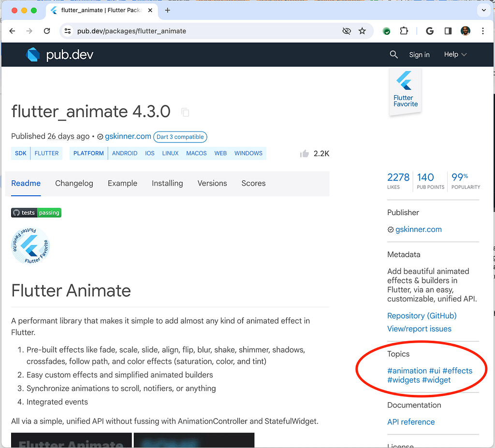Open gskinner.com in the Publisher sidebar
This screenshot has height=448, width=495.
(x=418, y=230)
